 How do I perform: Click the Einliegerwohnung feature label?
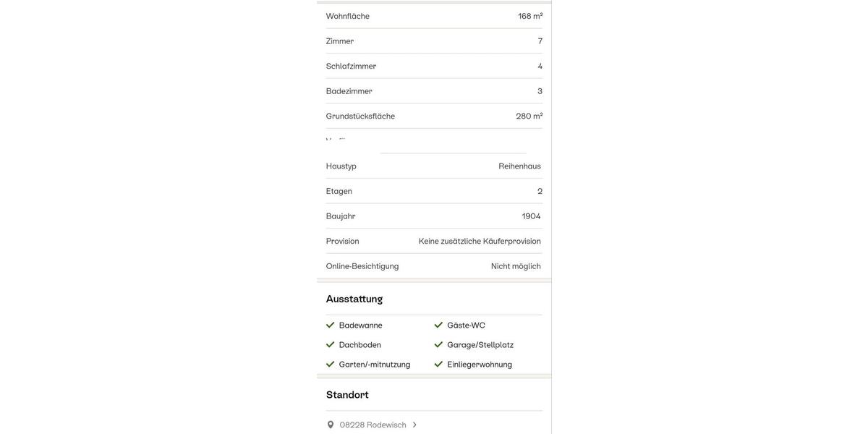click(480, 365)
